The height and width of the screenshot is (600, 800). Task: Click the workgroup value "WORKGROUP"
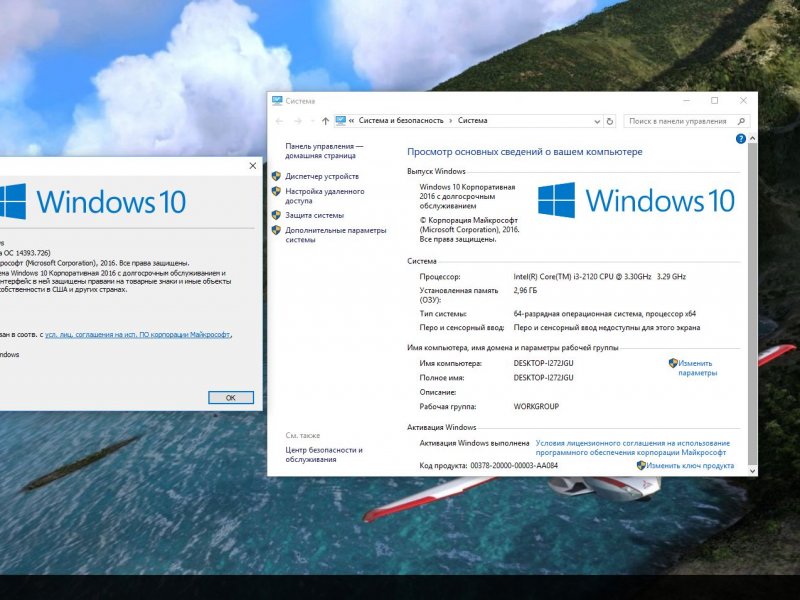tap(536, 406)
